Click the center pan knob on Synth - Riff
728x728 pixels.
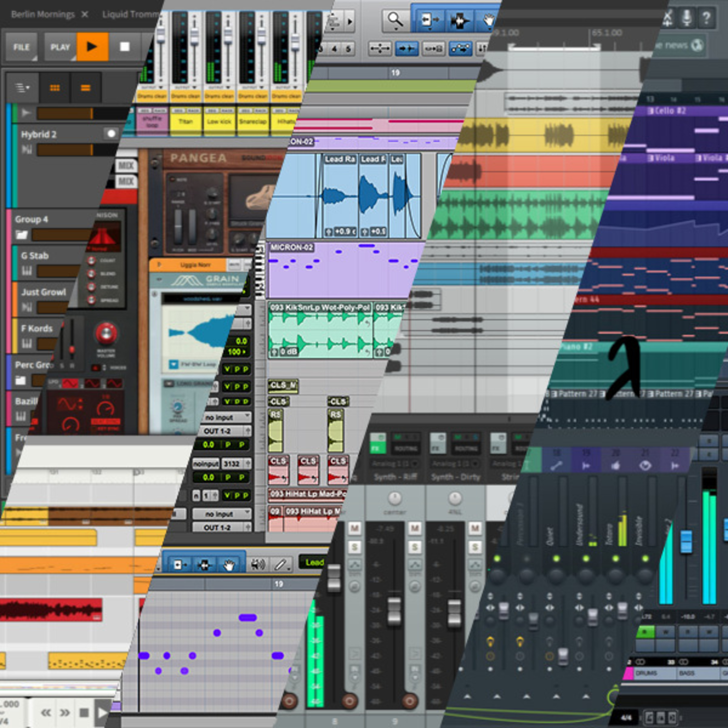pos(395,498)
